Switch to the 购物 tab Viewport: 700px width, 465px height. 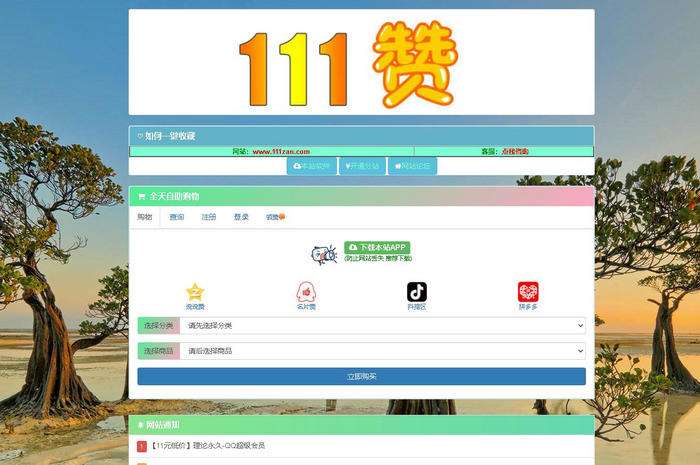(145, 217)
